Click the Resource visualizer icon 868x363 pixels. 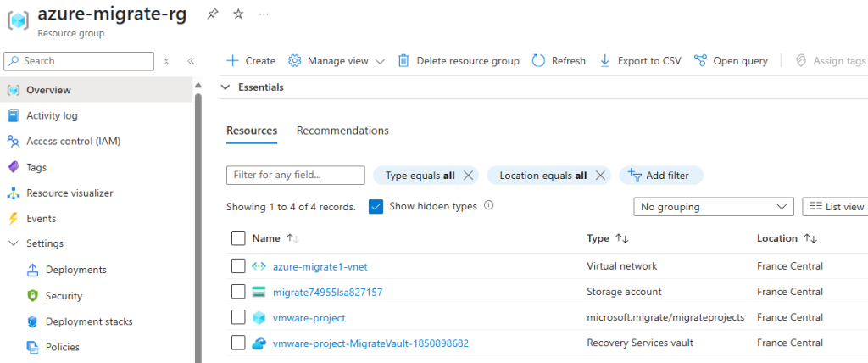(x=14, y=193)
